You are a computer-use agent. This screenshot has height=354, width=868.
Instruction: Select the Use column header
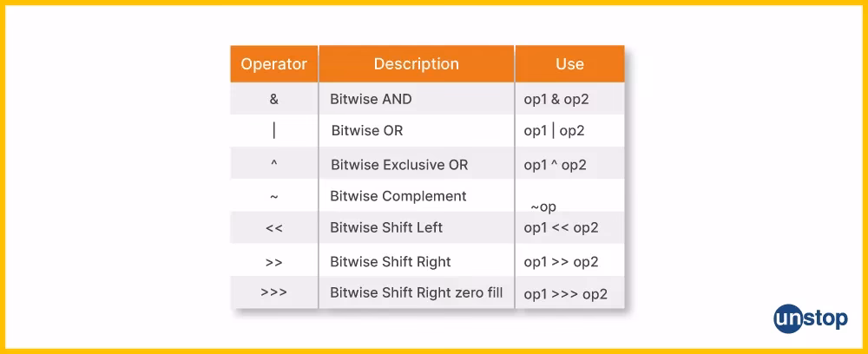tap(569, 64)
